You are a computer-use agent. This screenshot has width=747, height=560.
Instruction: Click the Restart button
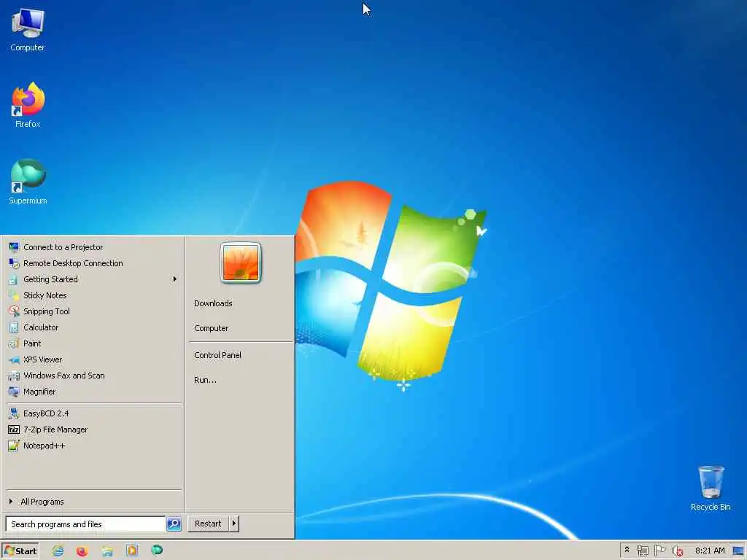click(x=208, y=524)
